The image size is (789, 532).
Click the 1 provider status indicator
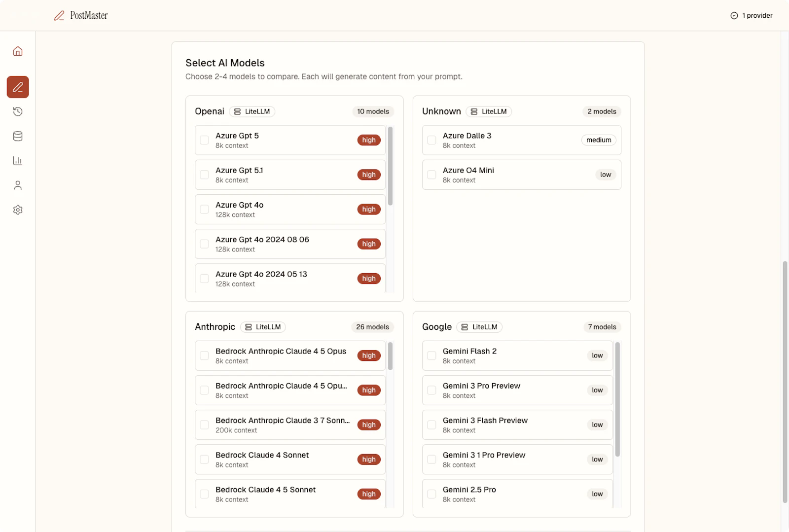[752, 16]
